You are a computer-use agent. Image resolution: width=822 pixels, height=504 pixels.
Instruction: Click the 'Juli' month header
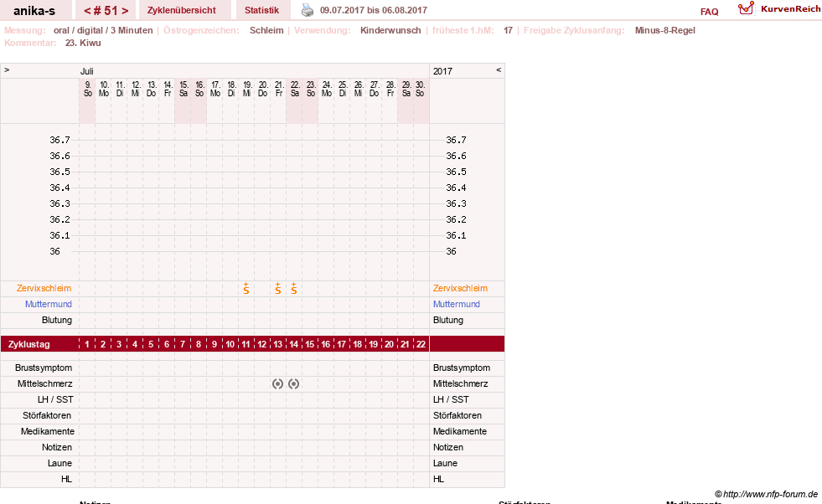87,70
